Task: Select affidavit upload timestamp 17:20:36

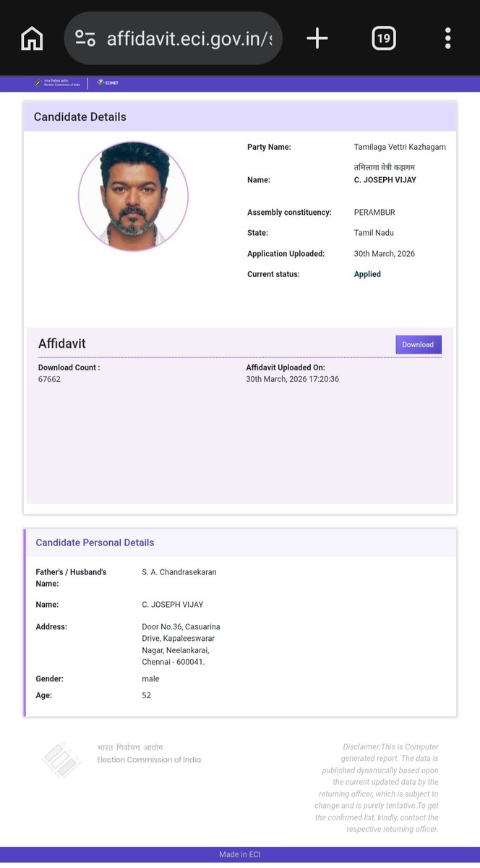Action: click(293, 379)
